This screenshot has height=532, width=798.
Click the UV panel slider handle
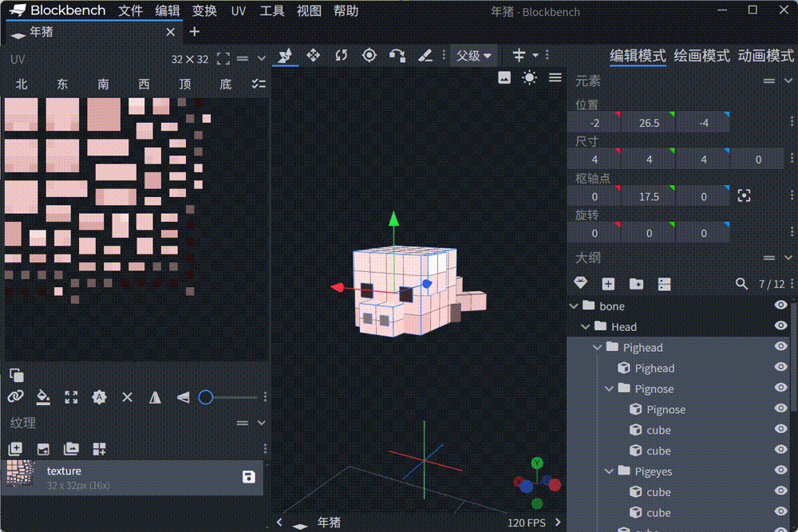(205, 396)
